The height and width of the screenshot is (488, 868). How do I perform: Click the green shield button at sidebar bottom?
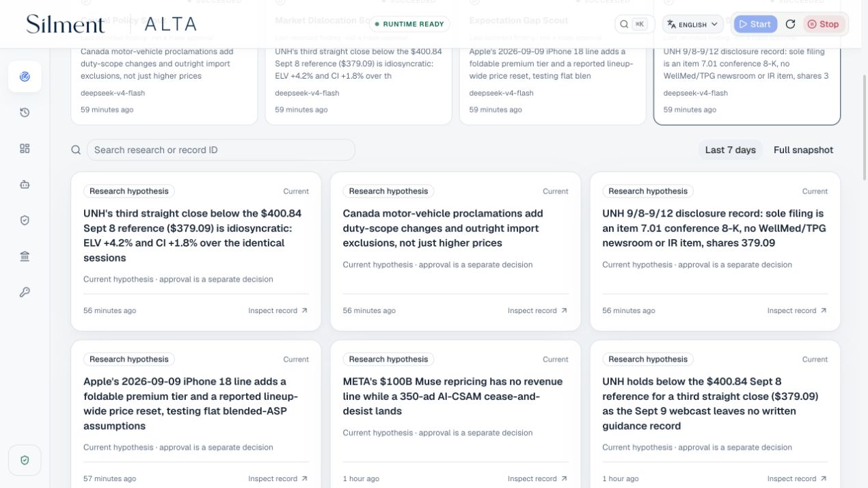click(x=25, y=460)
